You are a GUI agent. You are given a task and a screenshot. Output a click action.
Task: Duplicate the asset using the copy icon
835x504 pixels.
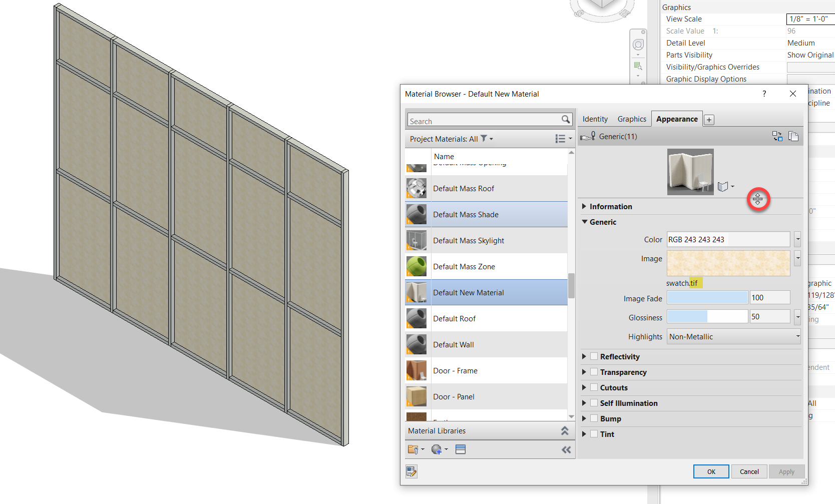pos(794,136)
